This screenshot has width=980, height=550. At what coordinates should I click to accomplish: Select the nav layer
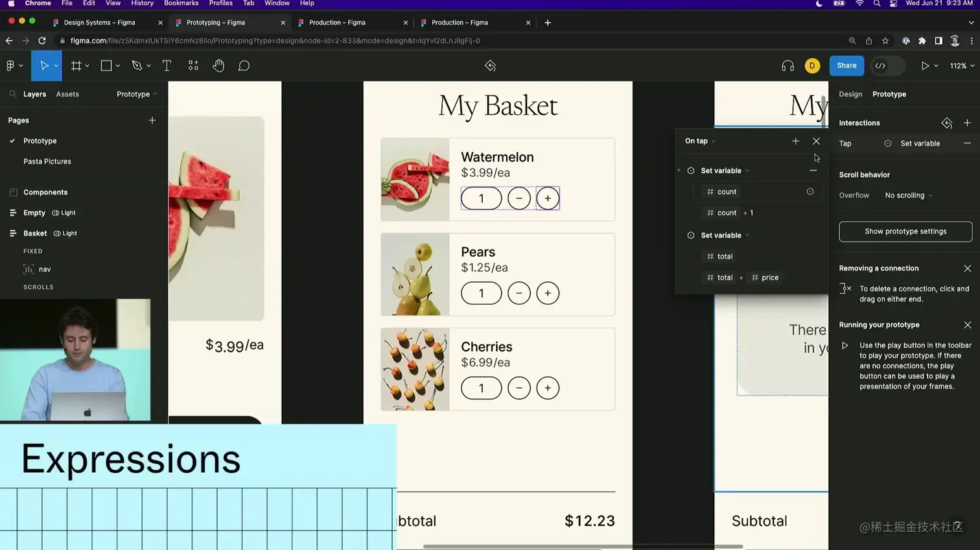coord(45,269)
